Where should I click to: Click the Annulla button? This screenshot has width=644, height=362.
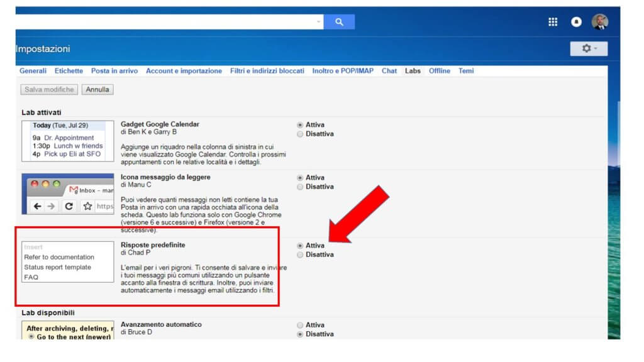pyautogui.click(x=97, y=89)
